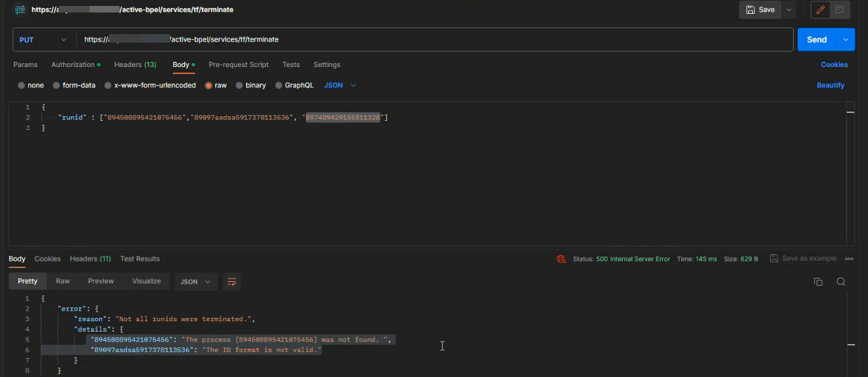Toggle the wrap lines icon in response toolbar
This screenshot has height=377, width=868.
(x=231, y=282)
